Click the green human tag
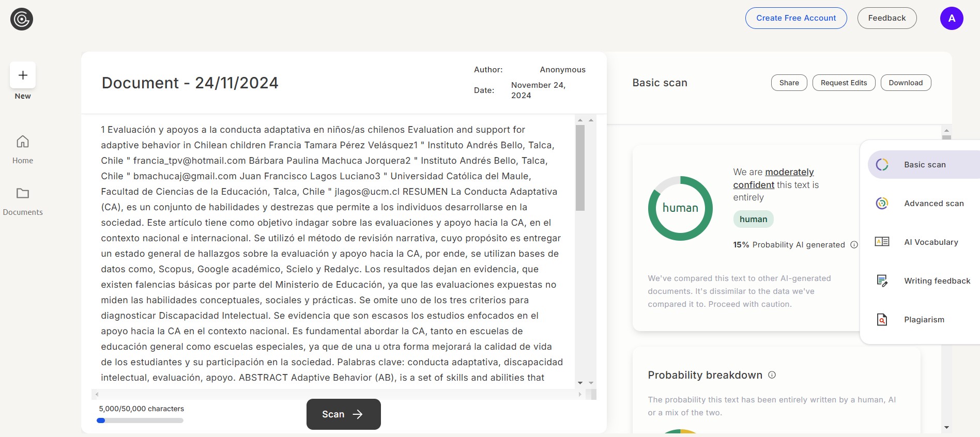Screen dimensions: 980x437 (x=753, y=219)
